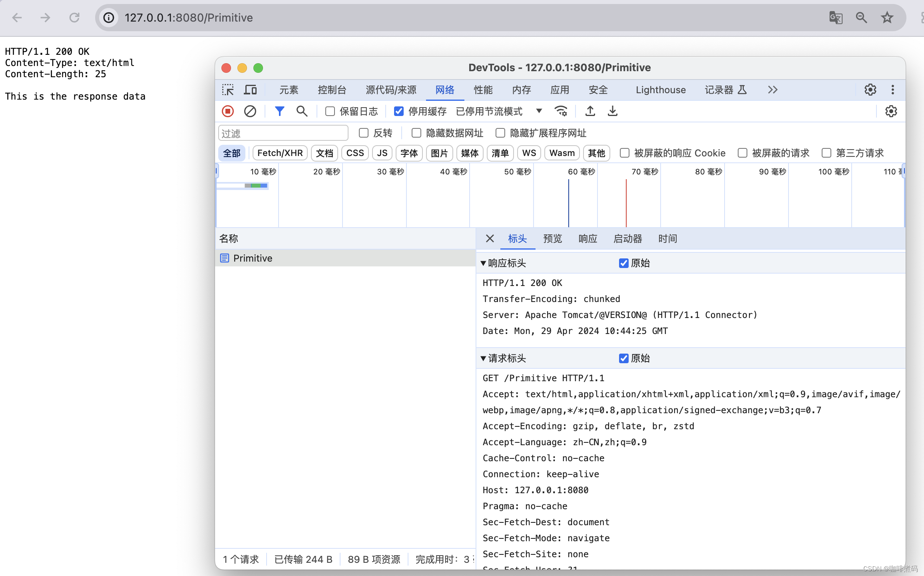This screenshot has height=576, width=924.
Task: Toggle the device toolbar icon
Action: 250,90
